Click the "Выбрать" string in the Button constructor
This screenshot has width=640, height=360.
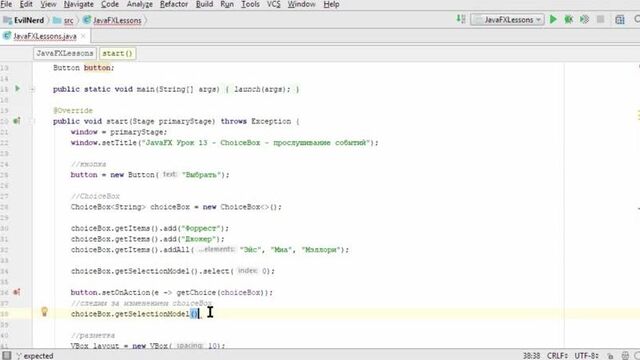point(202,175)
